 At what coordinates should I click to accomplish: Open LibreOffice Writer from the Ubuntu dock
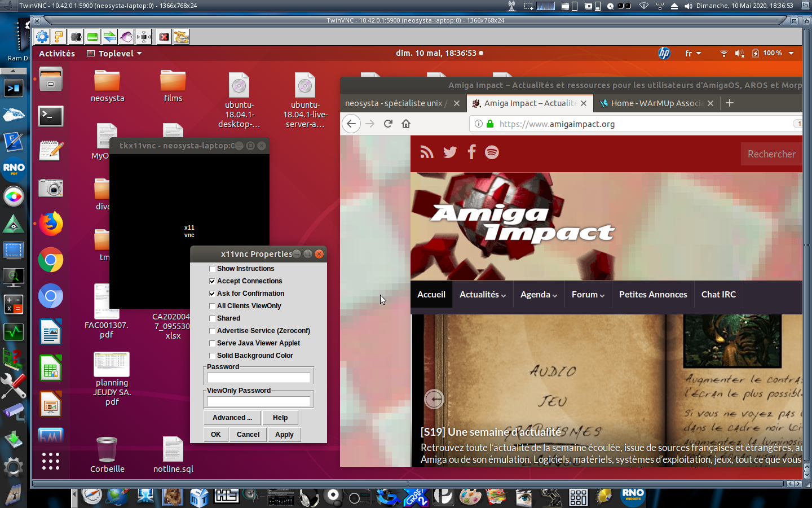tap(51, 332)
